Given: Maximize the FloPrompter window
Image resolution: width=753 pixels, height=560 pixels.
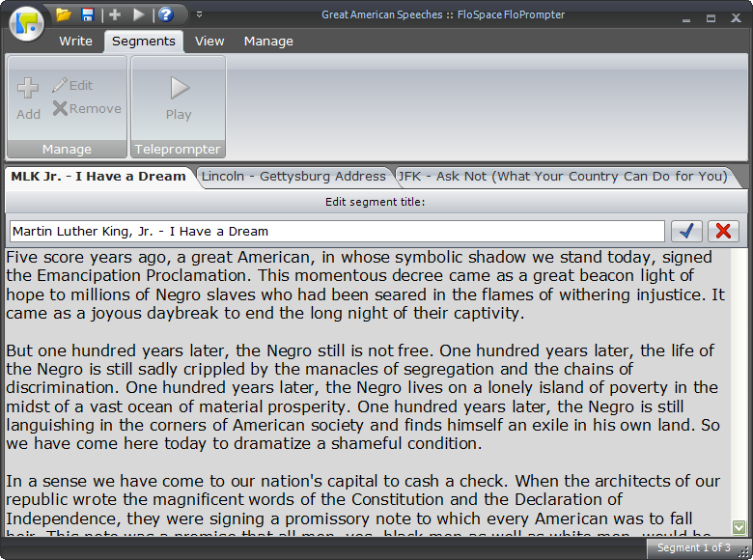Looking at the screenshot, I should click(711, 18).
